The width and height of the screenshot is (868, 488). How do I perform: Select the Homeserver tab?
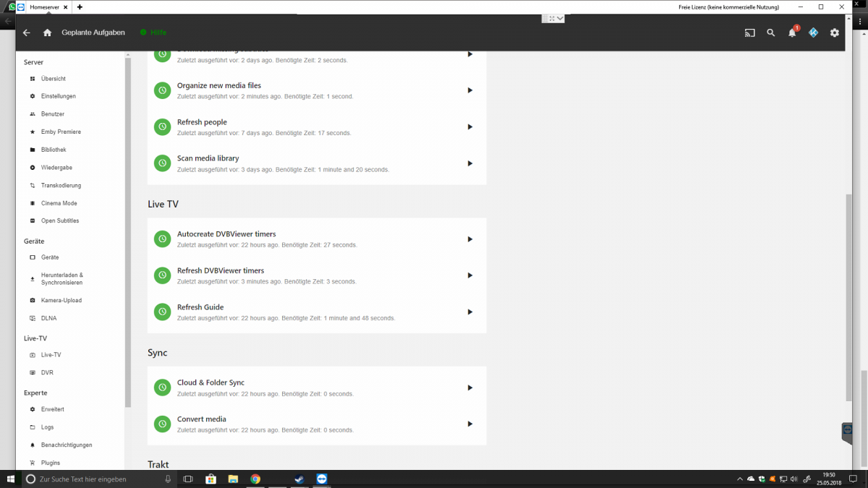pyautogui.click(x=43, y=7)
